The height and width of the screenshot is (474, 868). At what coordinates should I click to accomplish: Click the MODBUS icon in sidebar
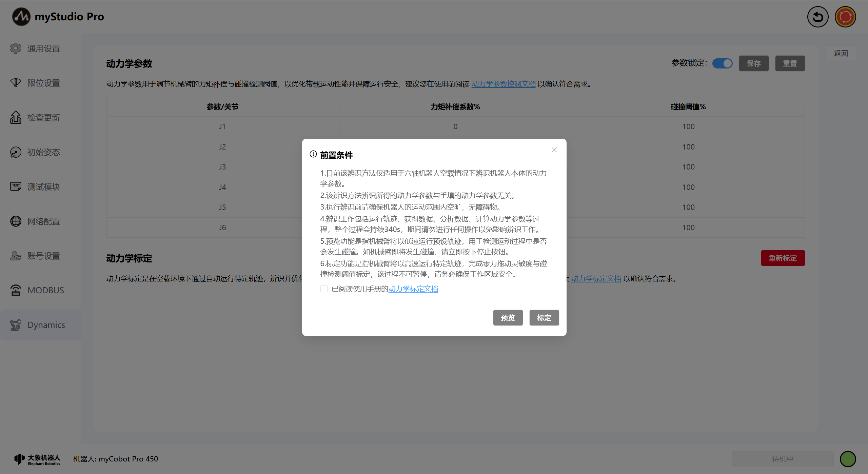click(x=16, y=290)
